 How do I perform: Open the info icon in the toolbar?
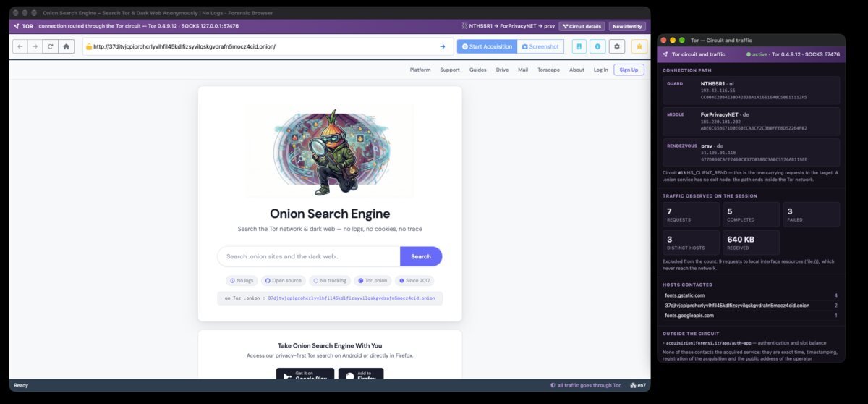597,46
